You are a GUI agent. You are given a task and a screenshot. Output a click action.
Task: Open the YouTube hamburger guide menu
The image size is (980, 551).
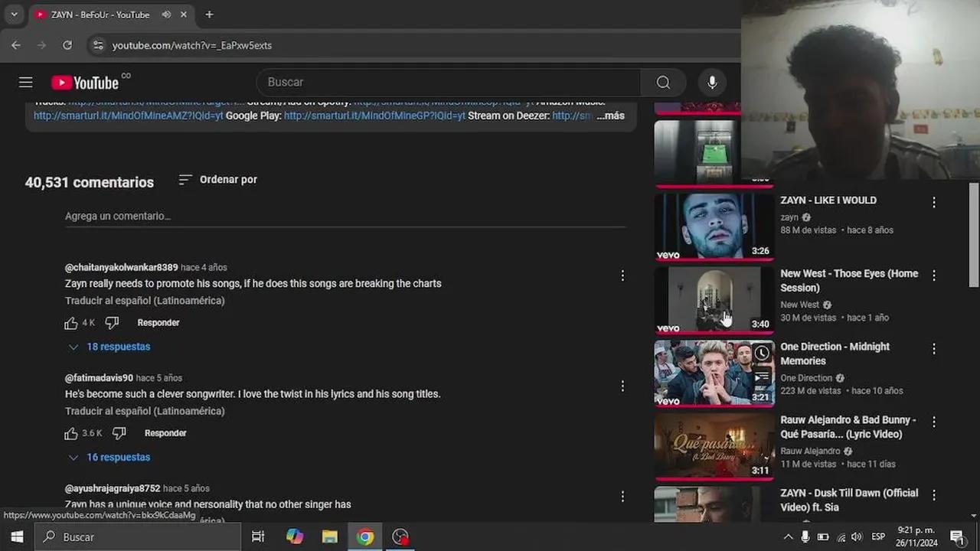coord(25,83)
